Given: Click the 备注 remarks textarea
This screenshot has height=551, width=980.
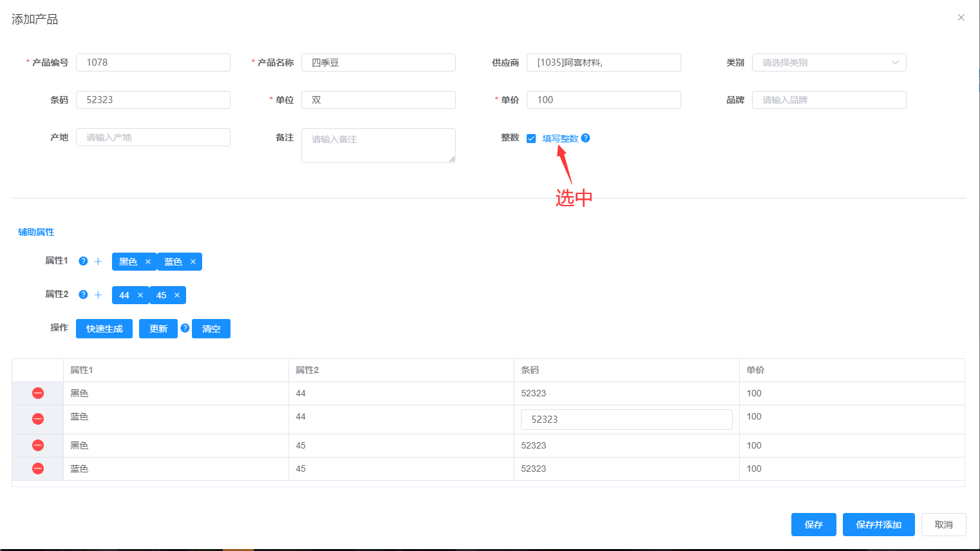Looking at the screenshot, I should pyautogui.click(x=378, y=146).
